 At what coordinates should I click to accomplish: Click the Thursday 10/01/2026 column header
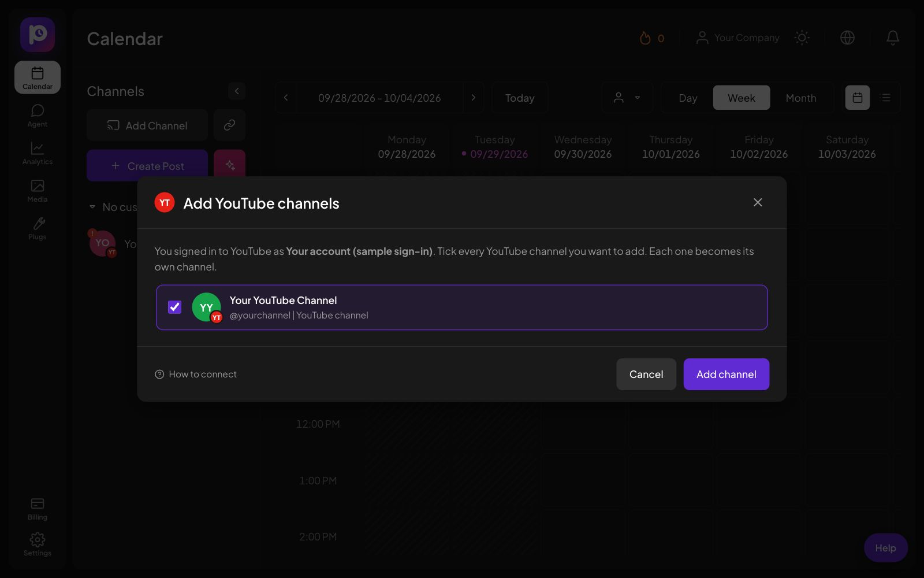pyautogui.click(x=671, y=147)
